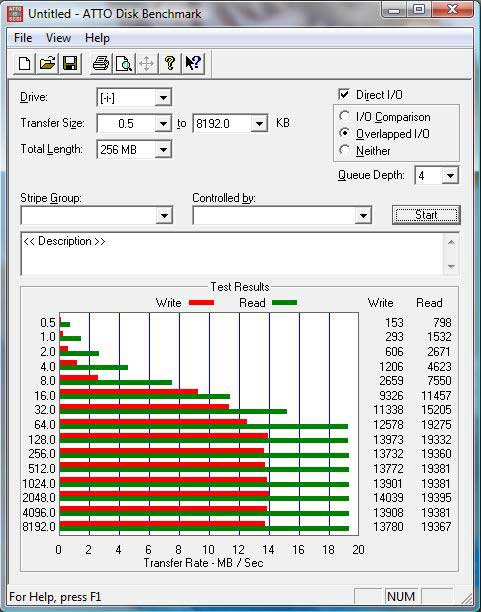Click the Description scrollbar down arrow

click(x=451, y=267)
